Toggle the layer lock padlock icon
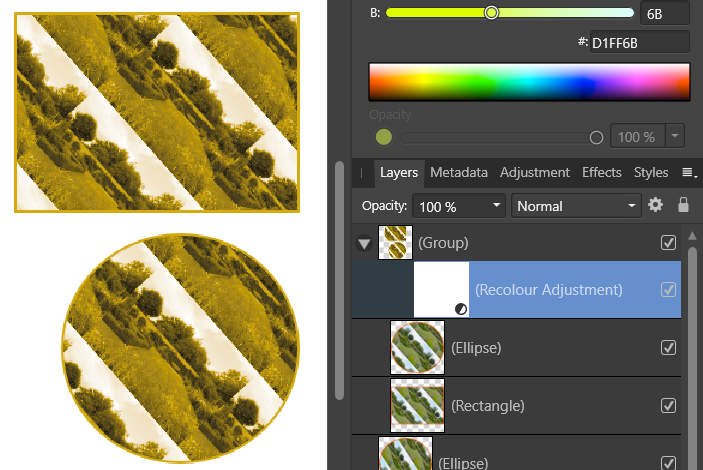The image size is (703, 470). 683,205
